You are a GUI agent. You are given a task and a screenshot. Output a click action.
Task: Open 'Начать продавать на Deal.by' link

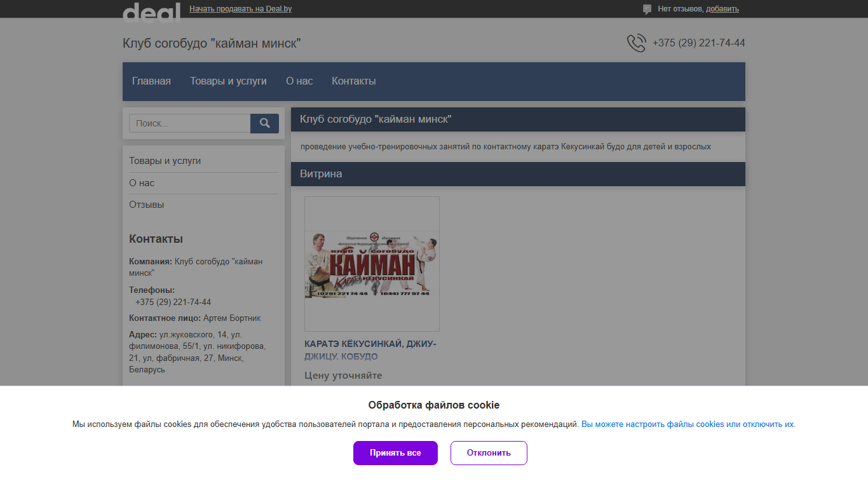pos(241,9)
